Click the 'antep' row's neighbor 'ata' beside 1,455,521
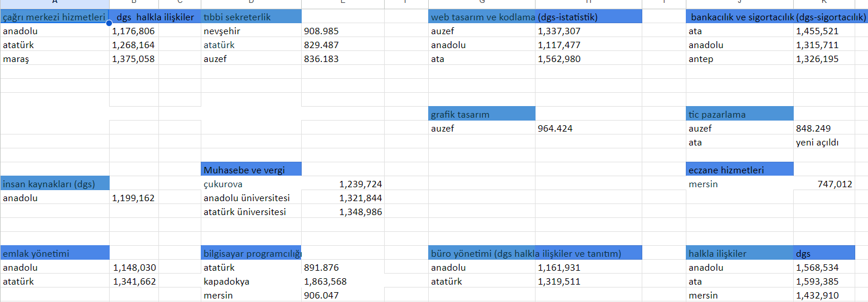This screenshot has width=868, height=302. (739, 31)
